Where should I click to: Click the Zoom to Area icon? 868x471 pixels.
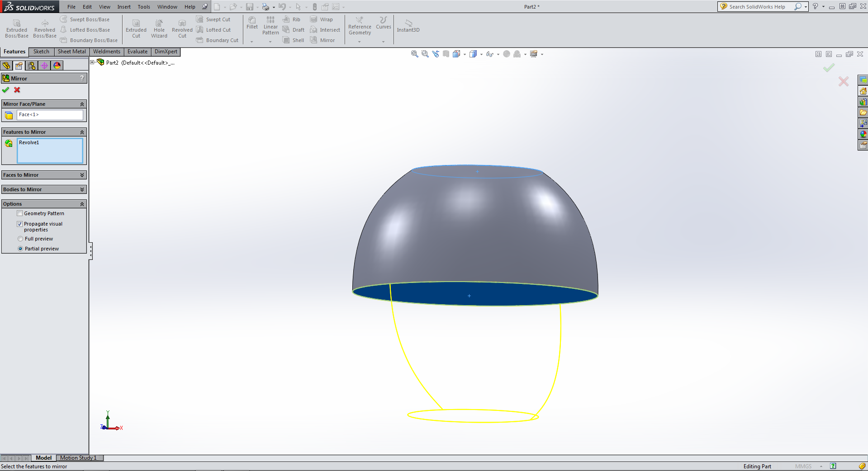pyautogui.click(x=425, y=54)
